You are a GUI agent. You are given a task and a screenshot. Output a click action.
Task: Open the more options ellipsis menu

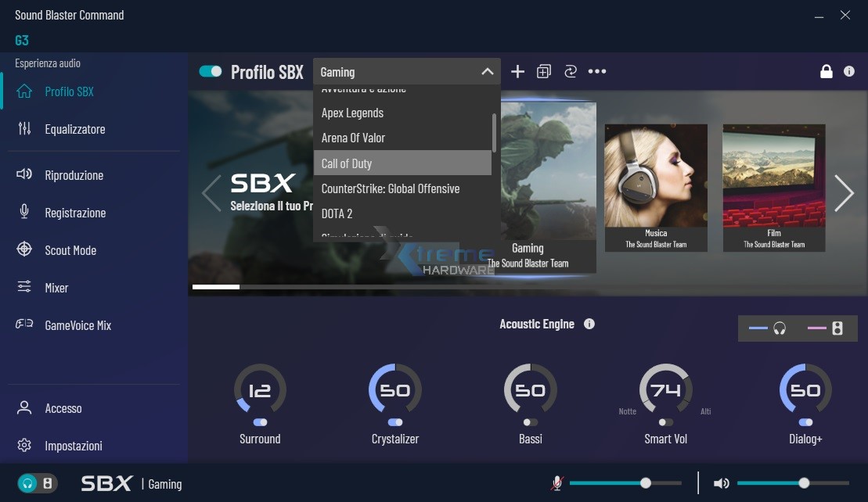click(x=598, y=71)
